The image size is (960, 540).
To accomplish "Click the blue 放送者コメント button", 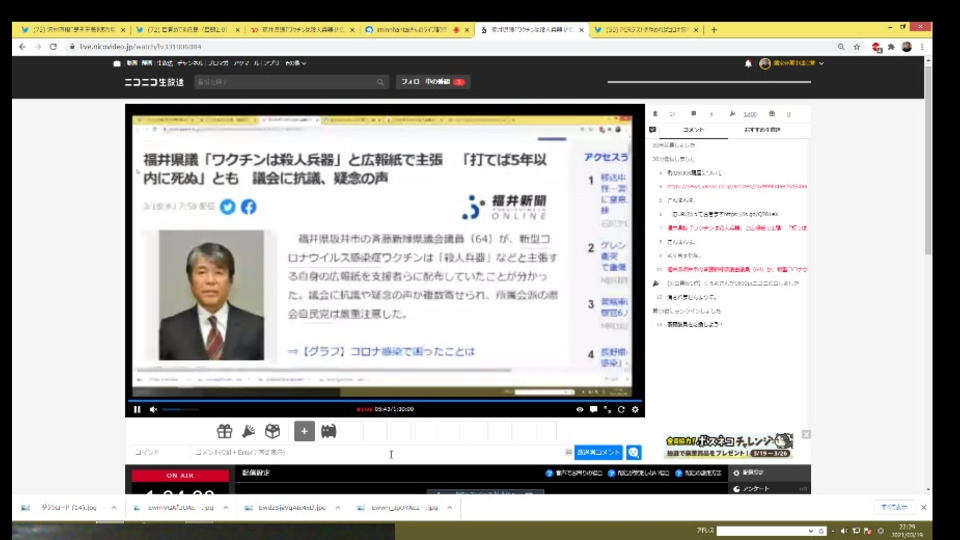I will pos(598,453).
